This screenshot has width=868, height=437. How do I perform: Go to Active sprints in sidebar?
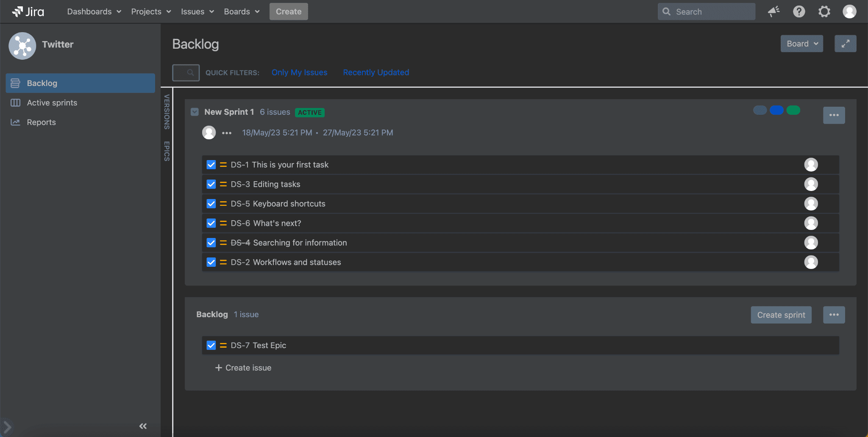pyautogui.click(x=52, y=103)
